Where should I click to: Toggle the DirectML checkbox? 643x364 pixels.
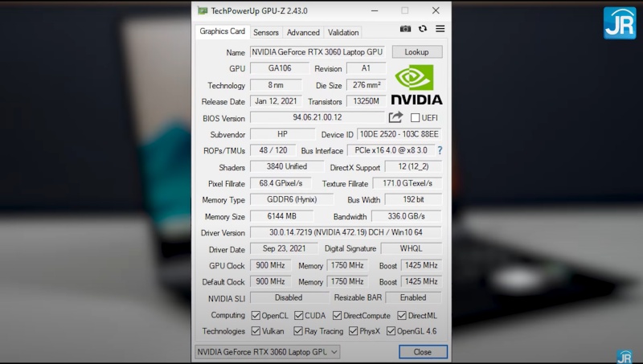[401, 315]
